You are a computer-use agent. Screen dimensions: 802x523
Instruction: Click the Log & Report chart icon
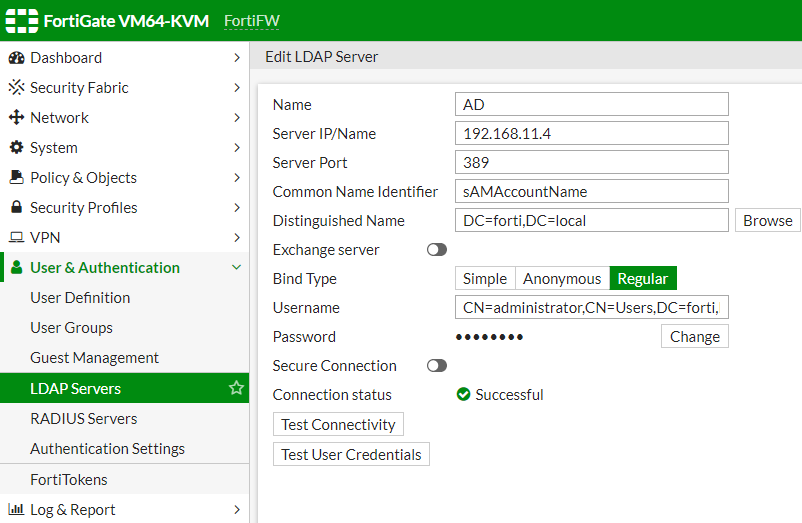coord(16,509)
